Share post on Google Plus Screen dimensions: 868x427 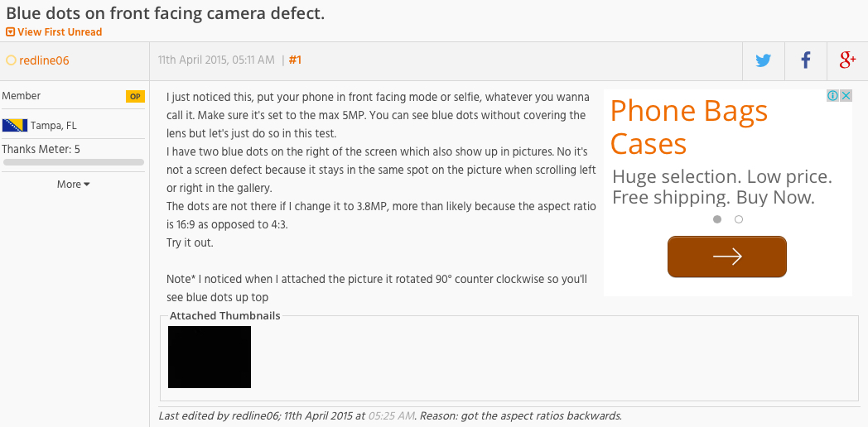(847, 60)
